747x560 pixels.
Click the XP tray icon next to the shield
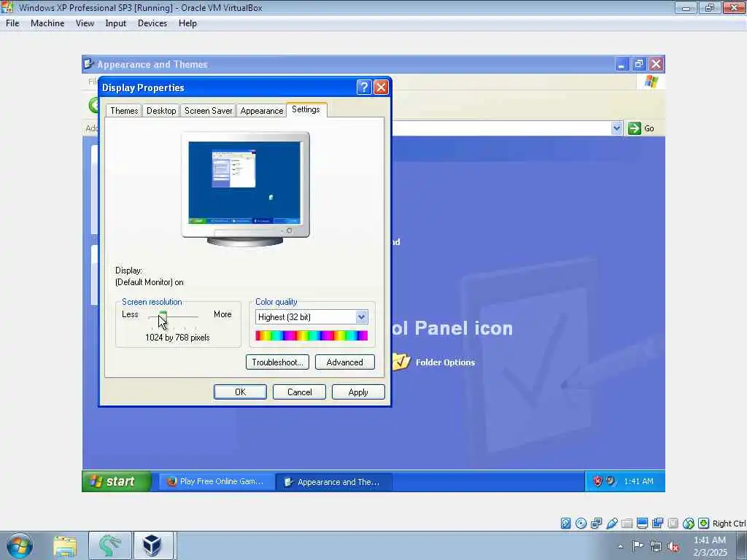[x=611, y=481]
